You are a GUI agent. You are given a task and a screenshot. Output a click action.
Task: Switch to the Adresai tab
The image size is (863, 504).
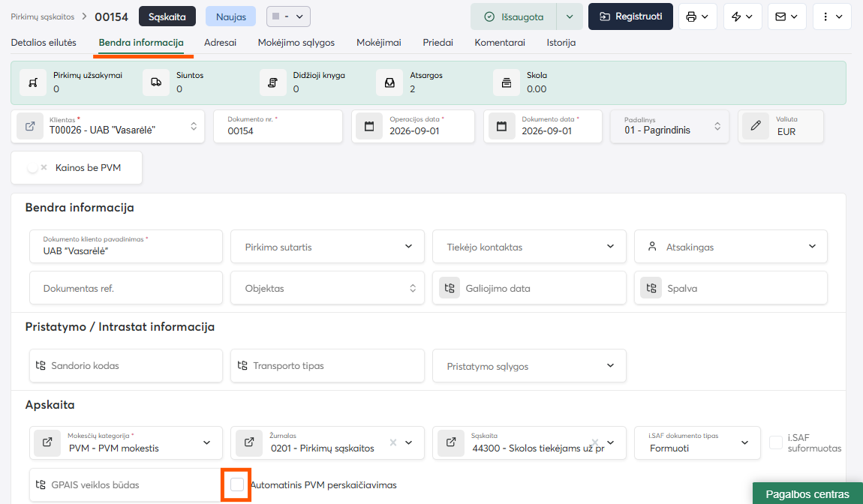pos(220,42)
